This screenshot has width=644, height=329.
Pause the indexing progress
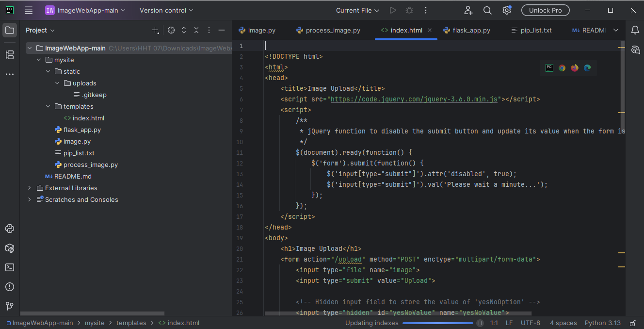click(x=480, y=323)
